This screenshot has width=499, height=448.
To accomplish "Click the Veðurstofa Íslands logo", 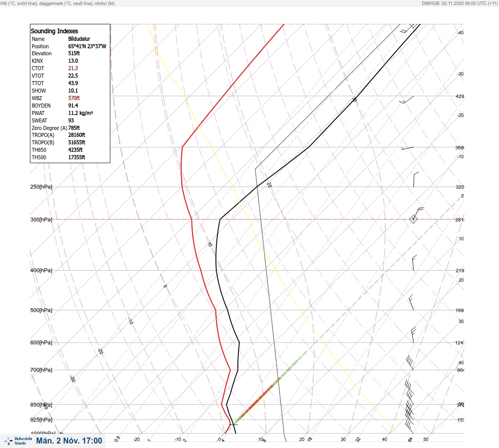I will [18, 441].
